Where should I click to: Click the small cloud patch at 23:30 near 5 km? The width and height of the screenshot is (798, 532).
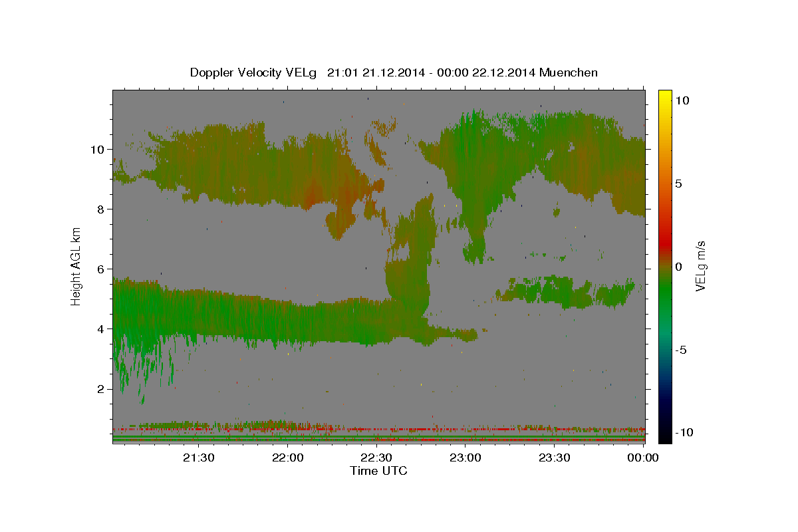[565, 291]
